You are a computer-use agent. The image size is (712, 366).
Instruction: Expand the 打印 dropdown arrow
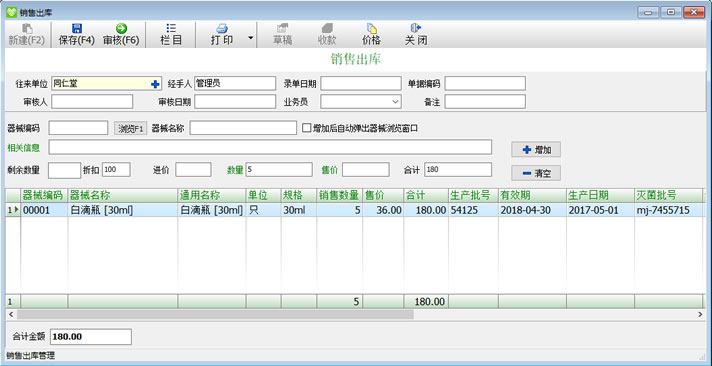(x=251, y=38)
